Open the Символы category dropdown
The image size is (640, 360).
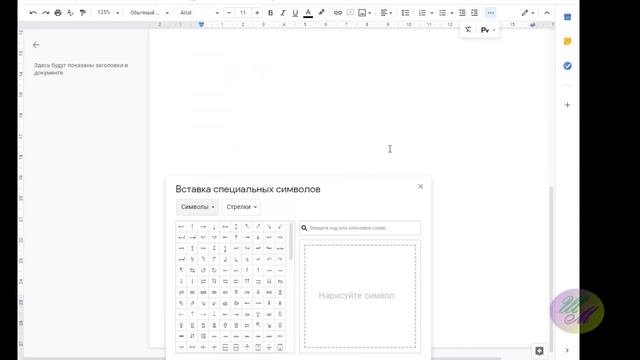click(x=198, y=207)
